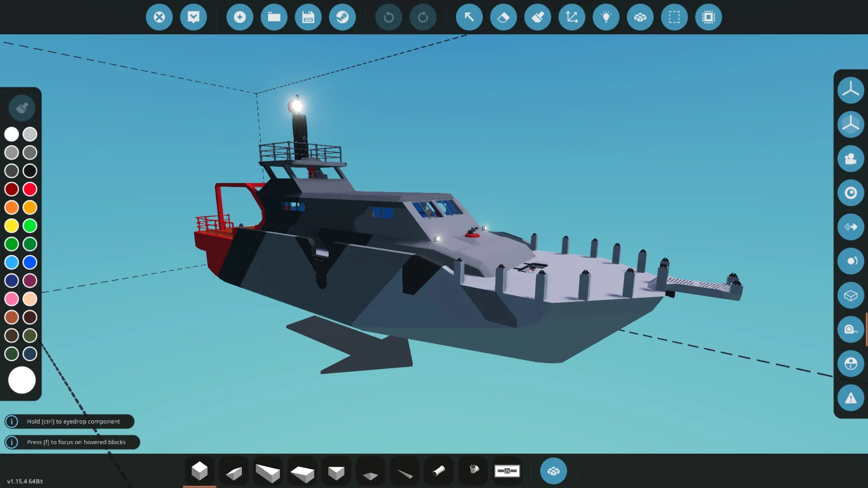Click the new vehicle plus button

pyautogui.click(x=240, y=17)
